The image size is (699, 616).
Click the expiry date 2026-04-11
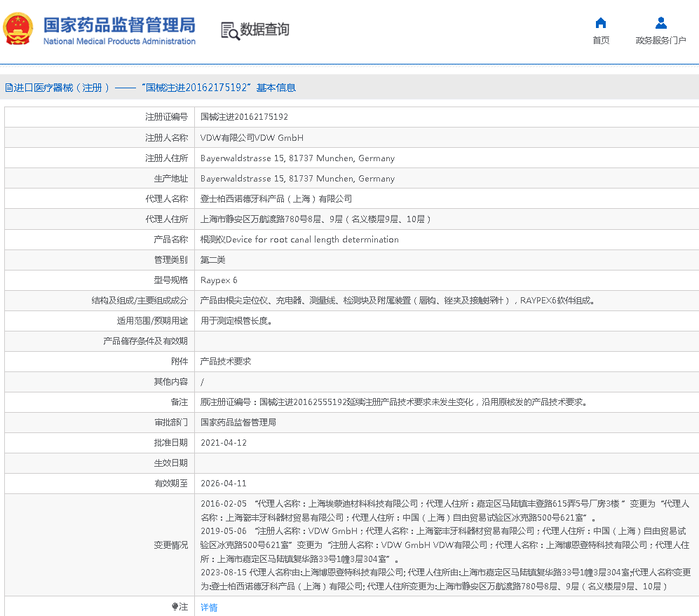[224, 484]
